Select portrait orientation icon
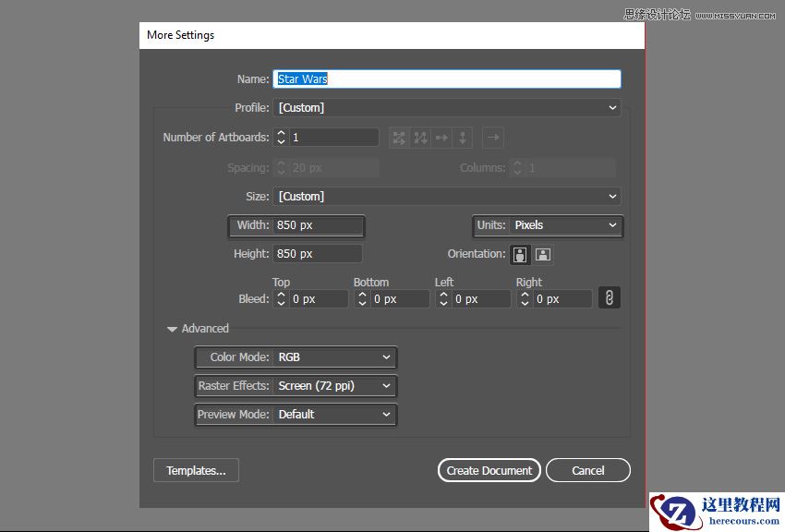 tap(521, 254)
